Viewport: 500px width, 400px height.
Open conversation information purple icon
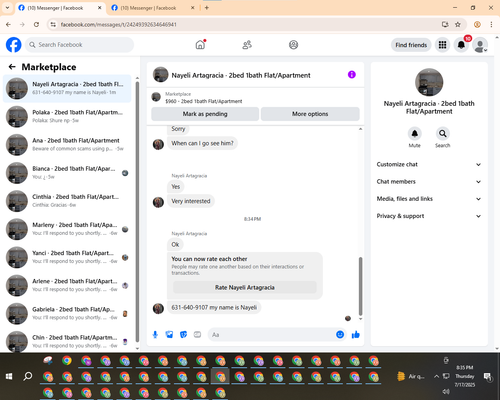[352, 75]
